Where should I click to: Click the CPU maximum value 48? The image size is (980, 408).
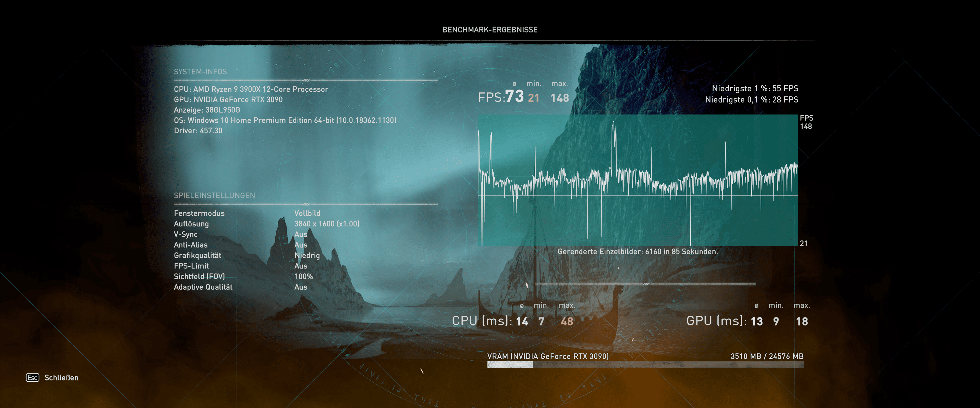point(567,322)
